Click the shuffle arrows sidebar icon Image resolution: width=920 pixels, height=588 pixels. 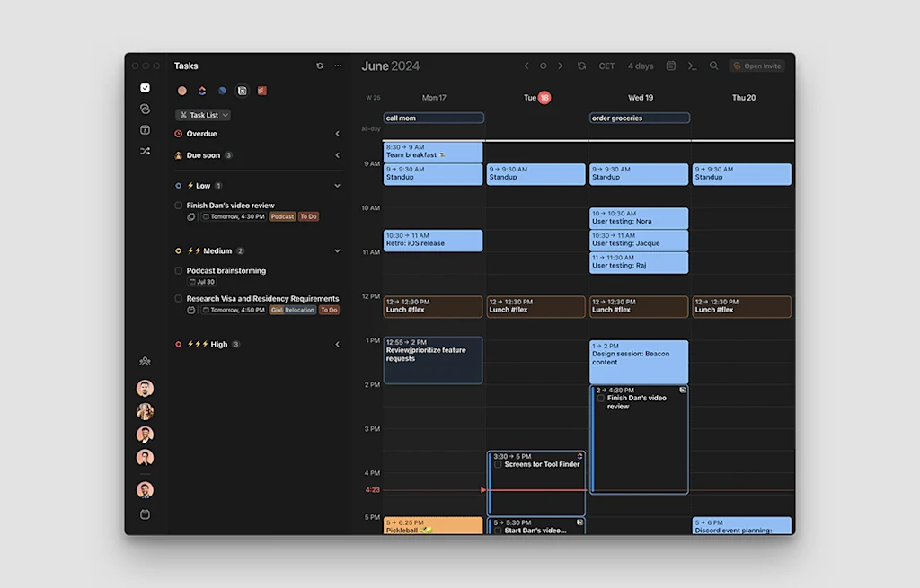(145, 151)
